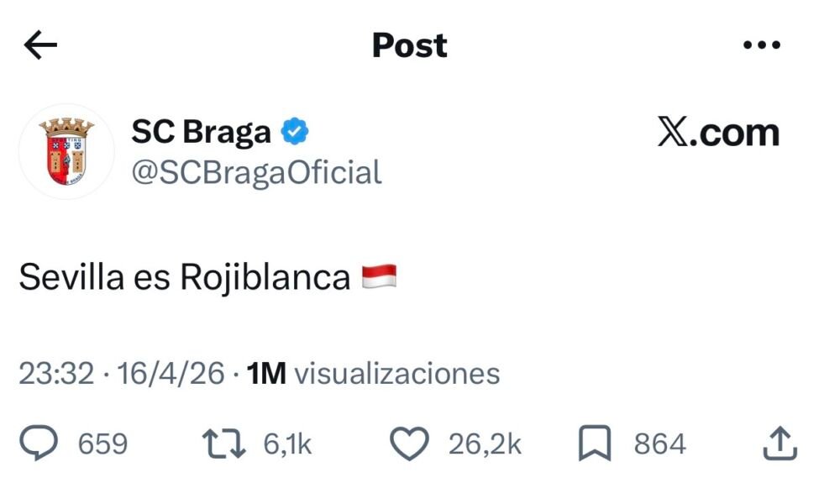Reply using the speech bubble icon
The width and height of the screenshot is (819, 504).
[39, 444]
